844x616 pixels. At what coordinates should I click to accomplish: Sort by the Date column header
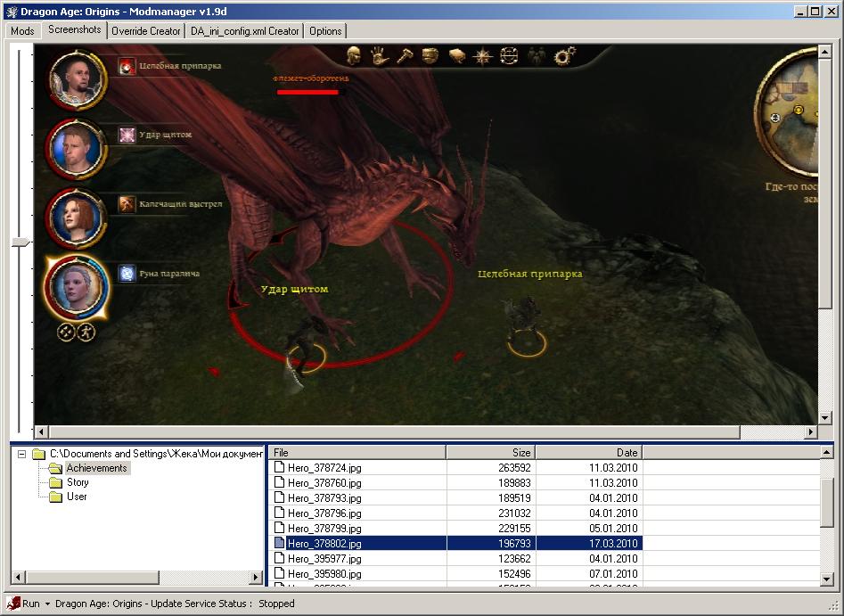tap(589, 453)
